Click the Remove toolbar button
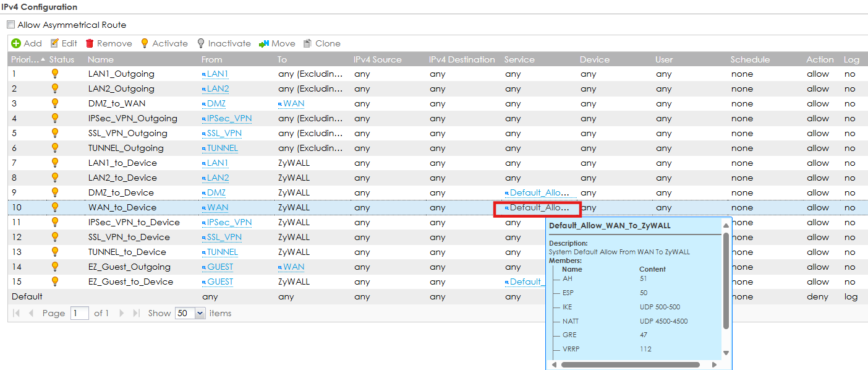The width and height of the screenshot is (868, 370). coord(109,43)
